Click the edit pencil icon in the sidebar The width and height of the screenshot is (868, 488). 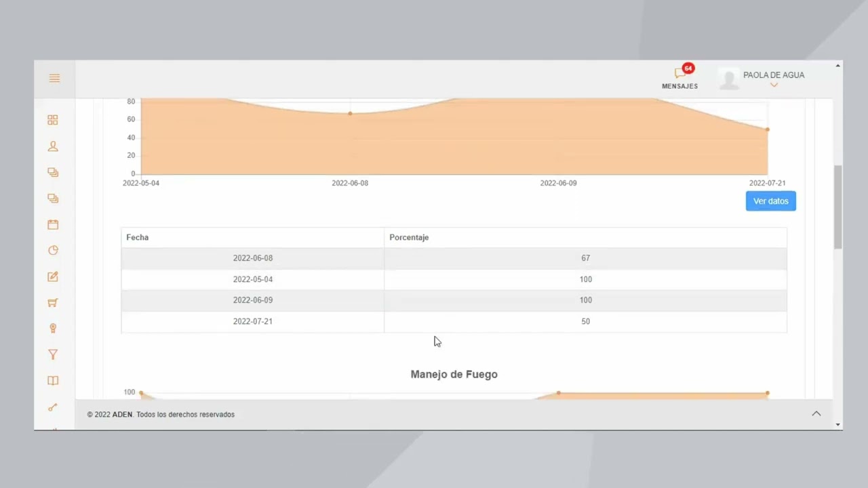click(53, 277)
